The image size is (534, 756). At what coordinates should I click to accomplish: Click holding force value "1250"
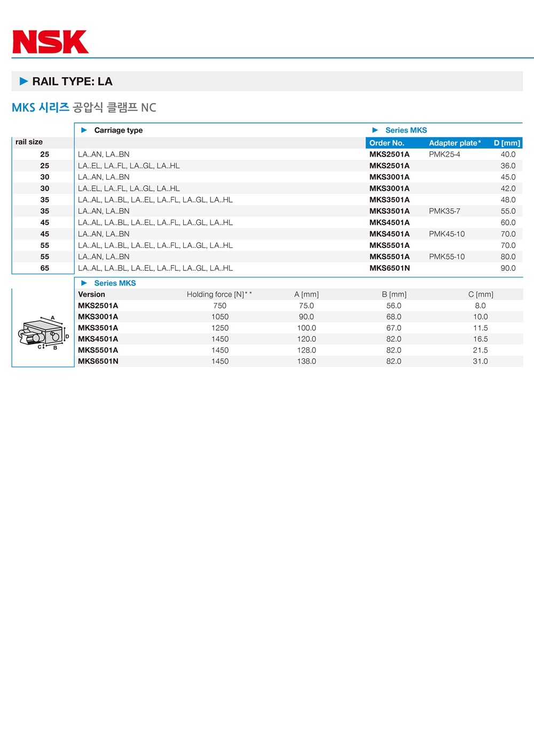219,328
